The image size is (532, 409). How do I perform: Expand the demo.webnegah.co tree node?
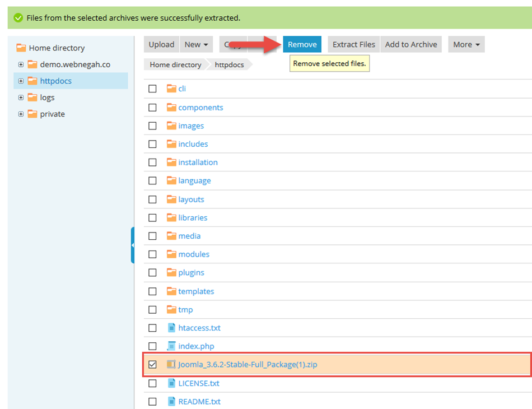(21, 64)
